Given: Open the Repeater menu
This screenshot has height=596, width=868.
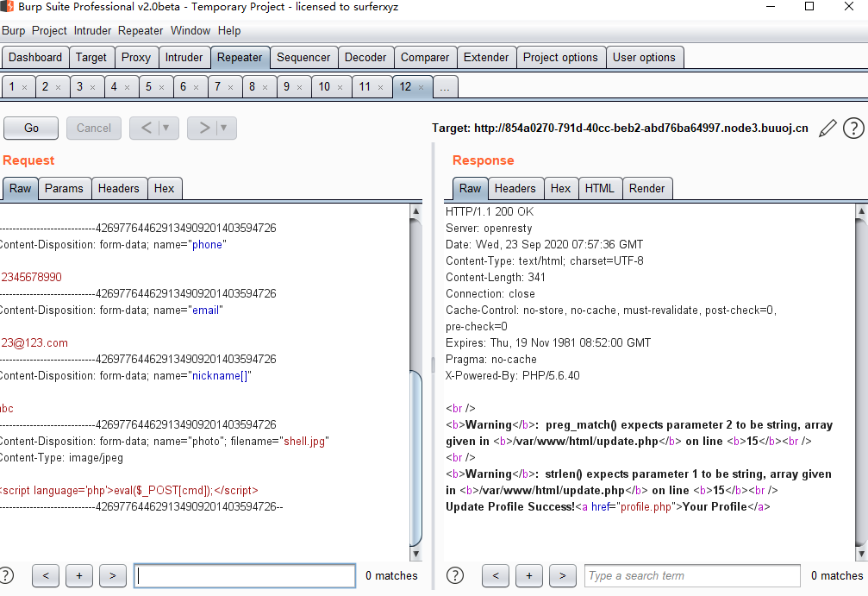Looking at the screenshot, I should coord(141,30).
